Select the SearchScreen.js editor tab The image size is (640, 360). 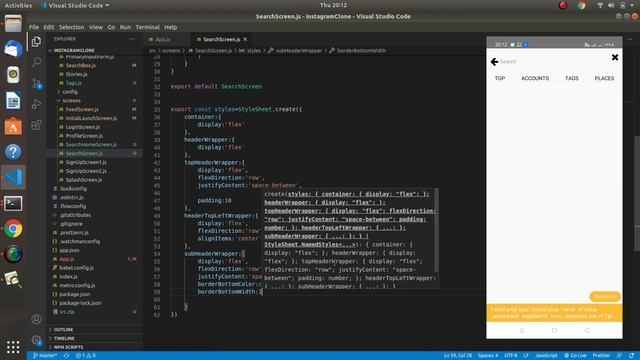(x=222, y=40)
